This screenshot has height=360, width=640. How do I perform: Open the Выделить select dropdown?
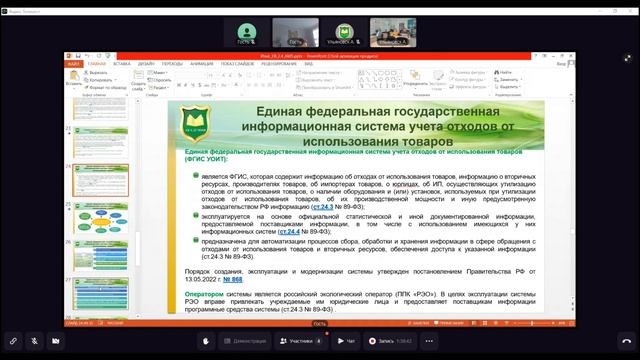pyautogui.click(x=508, y=87)
